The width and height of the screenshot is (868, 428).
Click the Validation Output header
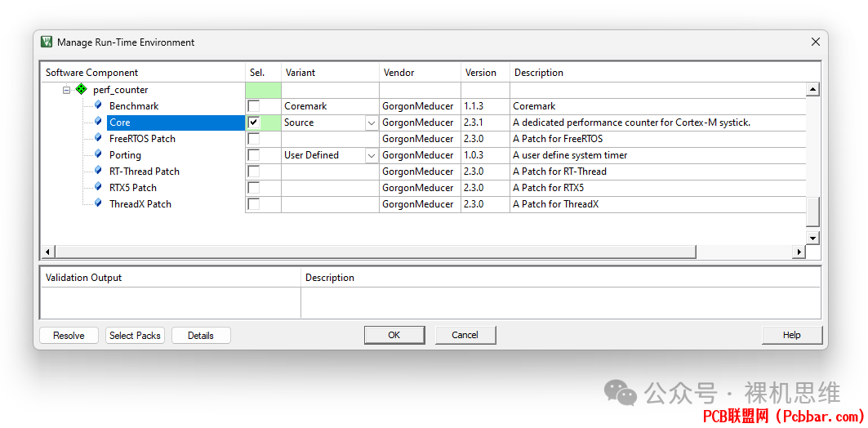171,278
